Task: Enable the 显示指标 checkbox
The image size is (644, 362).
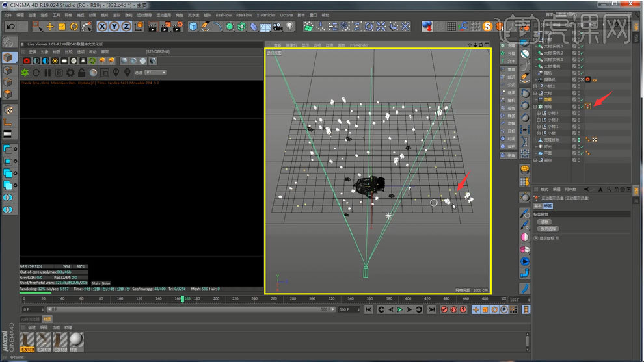Action: 536,238
